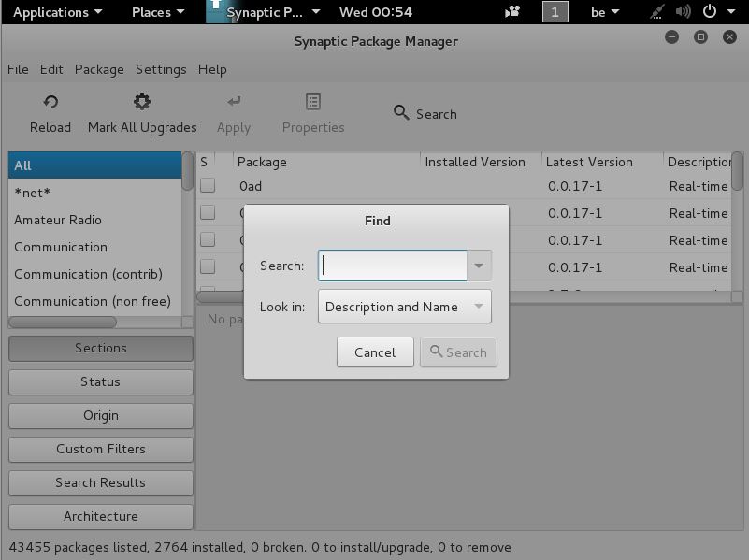Tick the checkbox for package 0ad
The image size is (749, 560).
click(x=208, y=185)
